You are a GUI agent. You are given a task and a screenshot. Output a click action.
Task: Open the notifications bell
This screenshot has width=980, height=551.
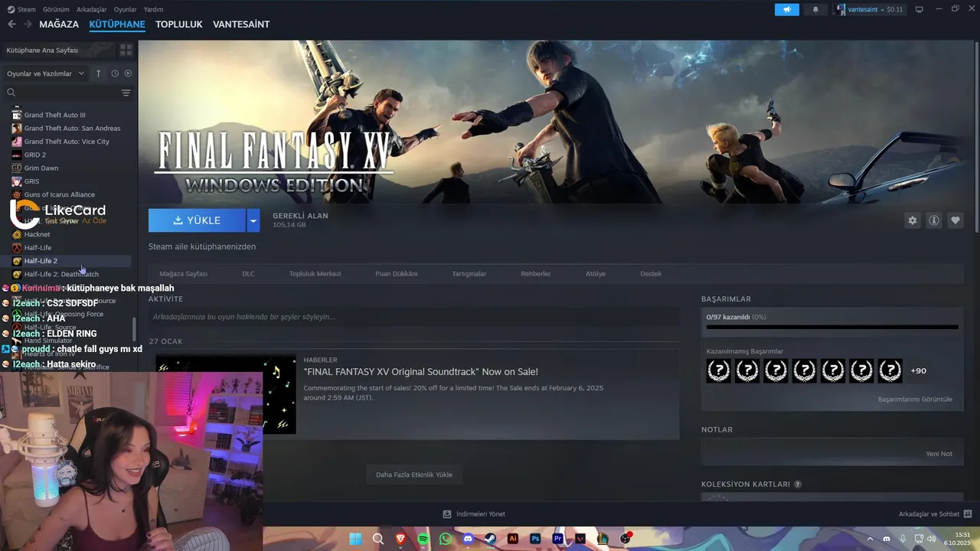pos(815,9)
